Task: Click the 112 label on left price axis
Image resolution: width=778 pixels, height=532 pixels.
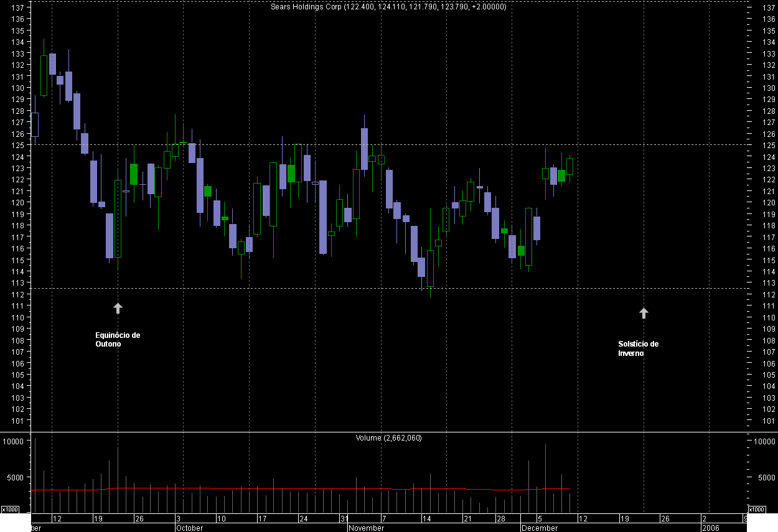Action: click(x=17, y=295)
